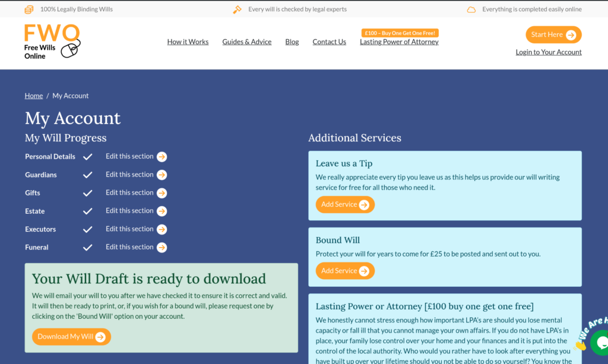Click arrow icon next to Personal Details edit
Viewport: 608px width, 364px height.
tap(161, 157)
